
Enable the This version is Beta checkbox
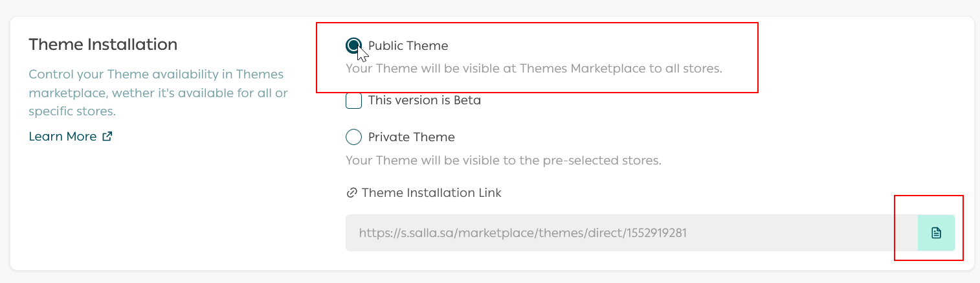pyautogui.click(x=353, y=101)
